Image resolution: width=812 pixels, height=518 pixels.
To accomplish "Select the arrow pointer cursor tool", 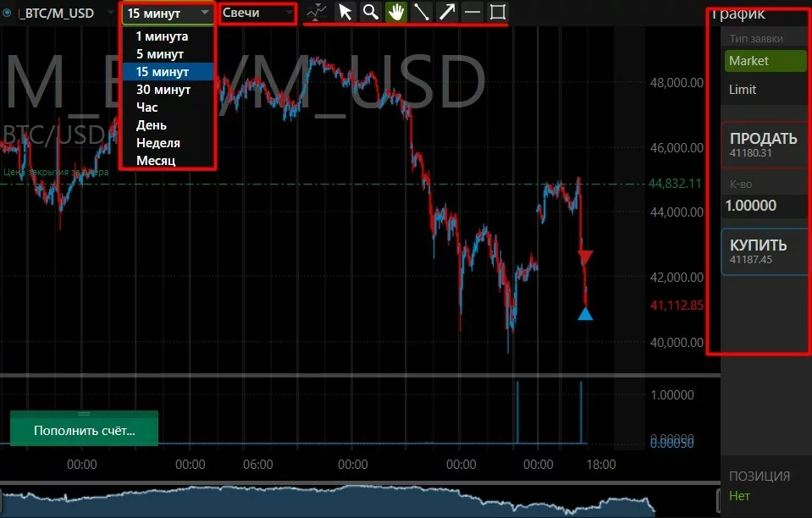I will (345, 12).
